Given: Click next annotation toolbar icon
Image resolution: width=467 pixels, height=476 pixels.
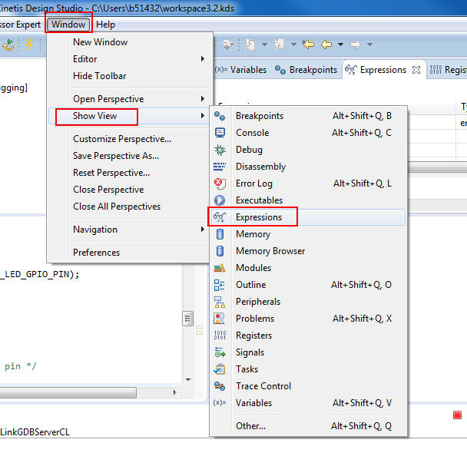Looking at the screenshot, I should [x=250, y=45].
